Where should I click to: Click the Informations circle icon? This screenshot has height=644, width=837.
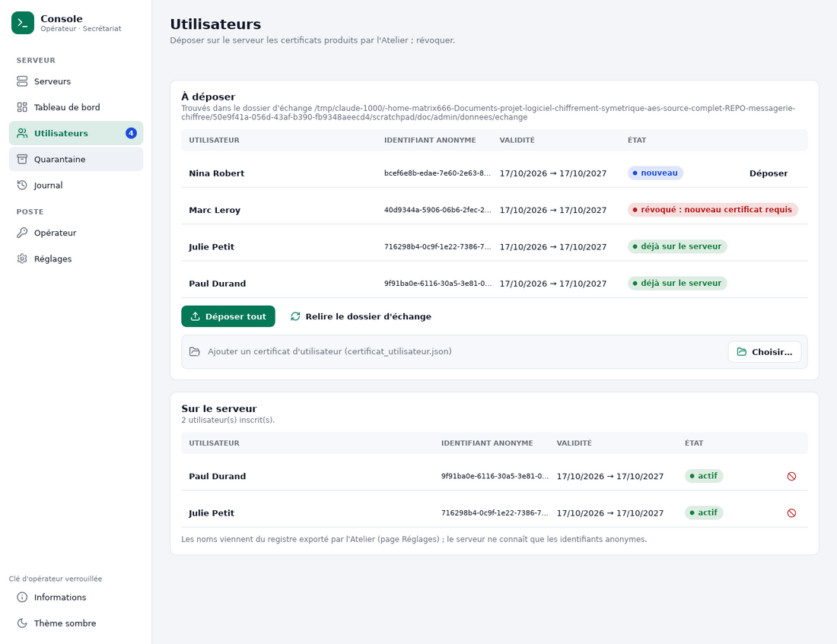pyautogui.click(x=22, y=597)
